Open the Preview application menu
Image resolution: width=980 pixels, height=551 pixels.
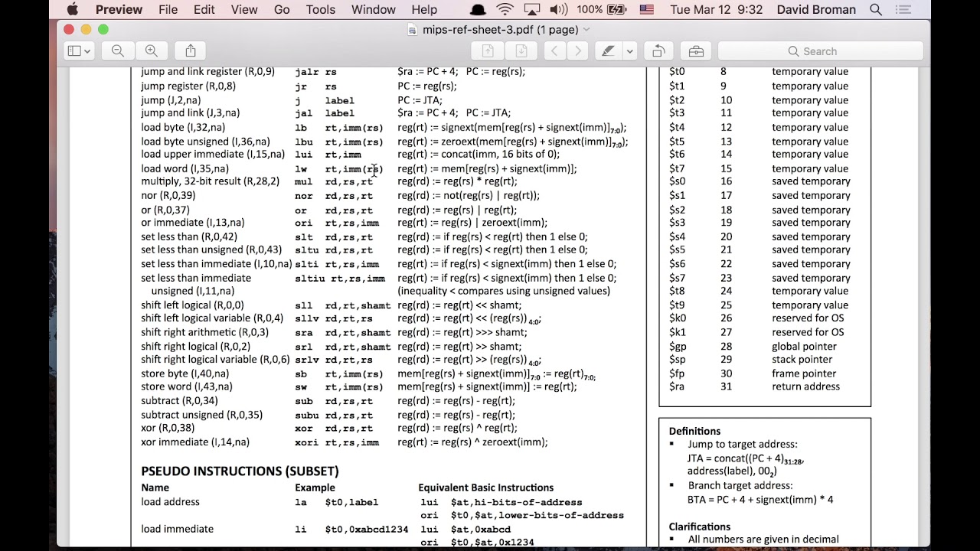pyautogui.click(x=119, y=10)
